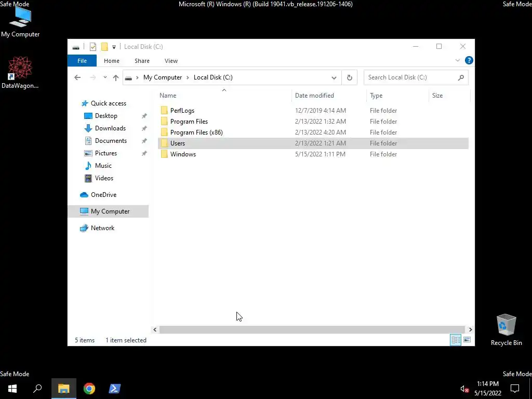Refresh the Local Disk (C:) view

pyautogui.click(x=350, y=78)
